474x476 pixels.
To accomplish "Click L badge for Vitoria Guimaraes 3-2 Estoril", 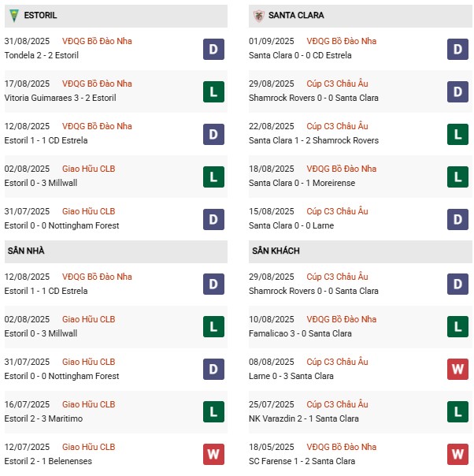I will click(x=213, y=92).
